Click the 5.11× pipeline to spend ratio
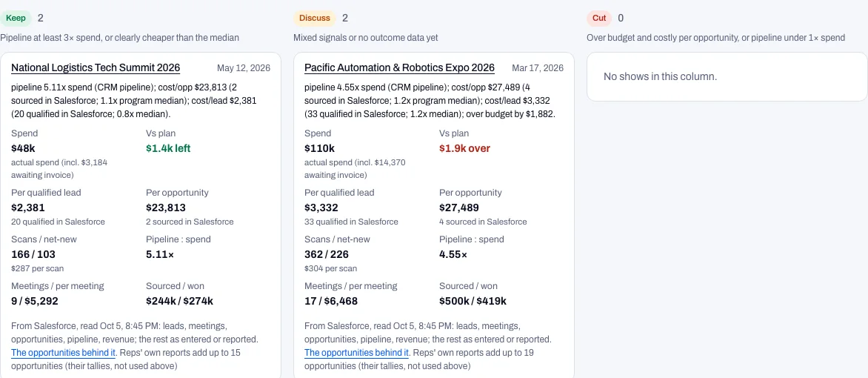The width and height of the screenshot is (868, 378). pyautogui.click(x=160, y=254)
